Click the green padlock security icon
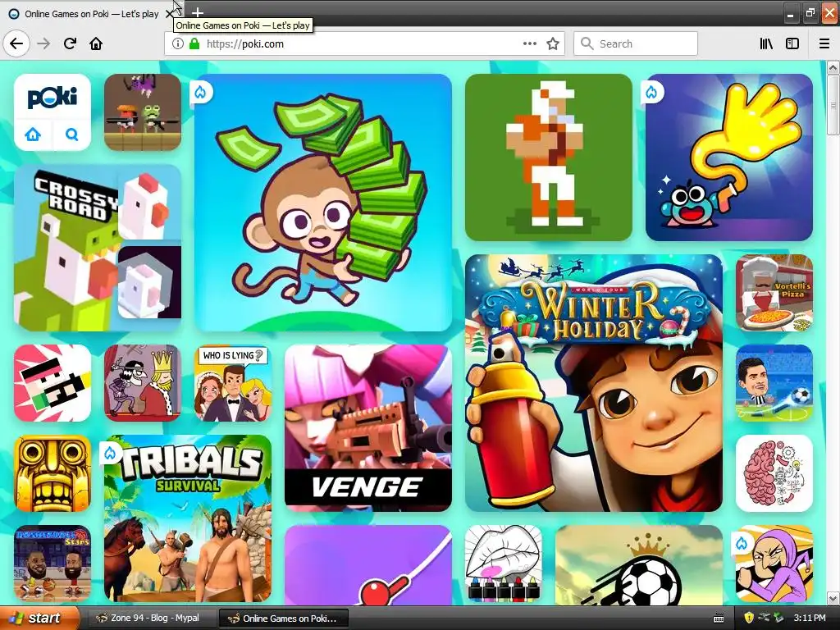The height and width of the screenshot is (630, 840). pyautogui.click(x=194, y=43)
